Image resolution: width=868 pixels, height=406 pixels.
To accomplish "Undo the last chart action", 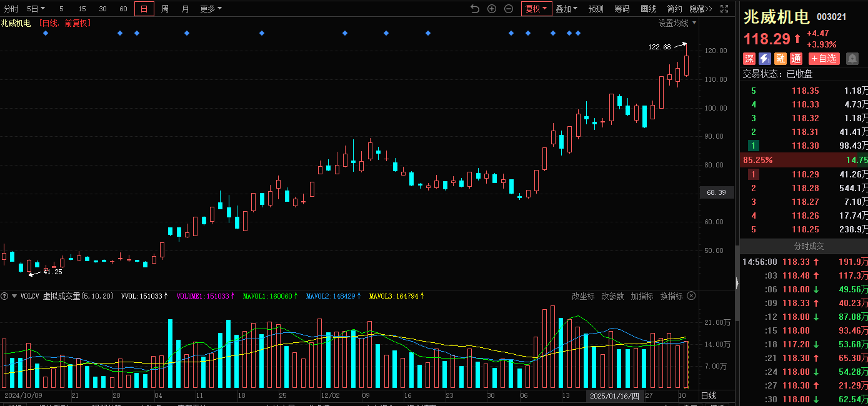I will [475, 9].
